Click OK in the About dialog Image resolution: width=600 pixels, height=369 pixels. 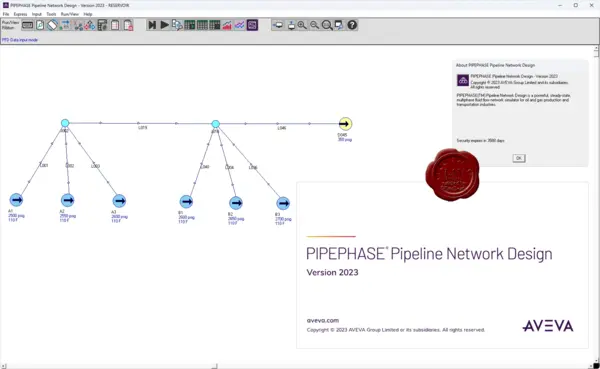(x=519, y=158)
